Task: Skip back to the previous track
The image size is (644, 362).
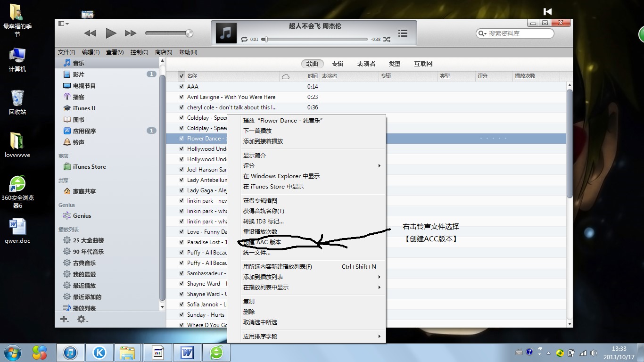Action: click(x=90, y=33)
